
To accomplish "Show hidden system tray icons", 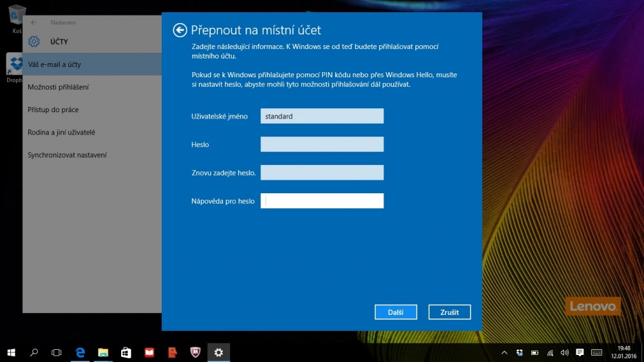I will (504, 352).
